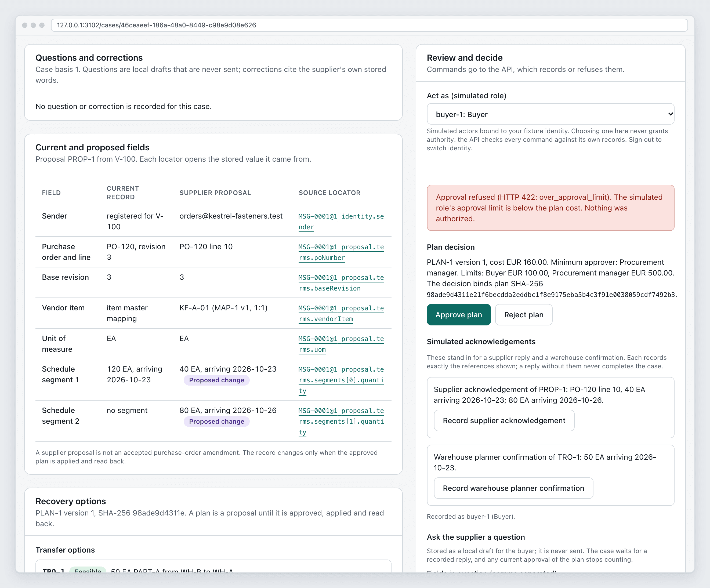Open the Act as simulated role dropdown

point(550,114)
